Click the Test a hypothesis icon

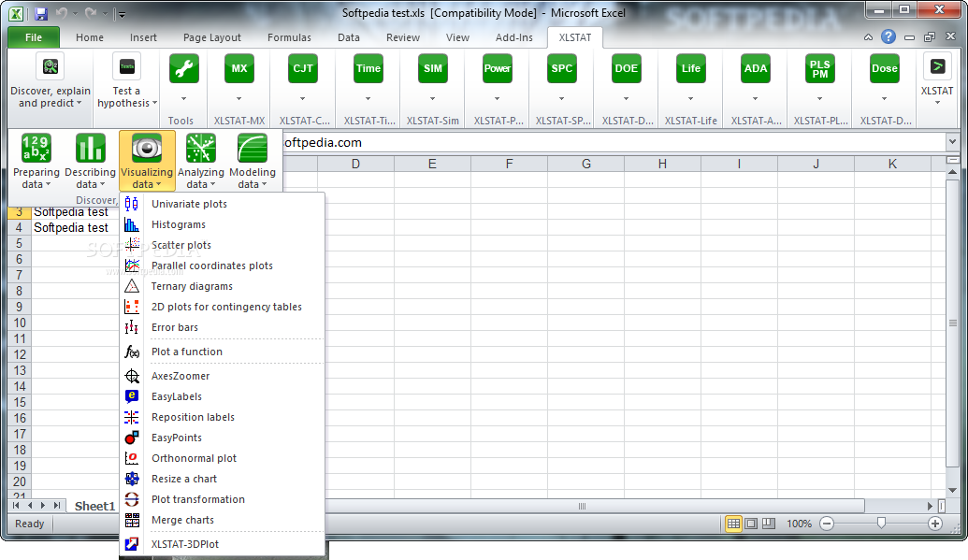tap(126, 66)
